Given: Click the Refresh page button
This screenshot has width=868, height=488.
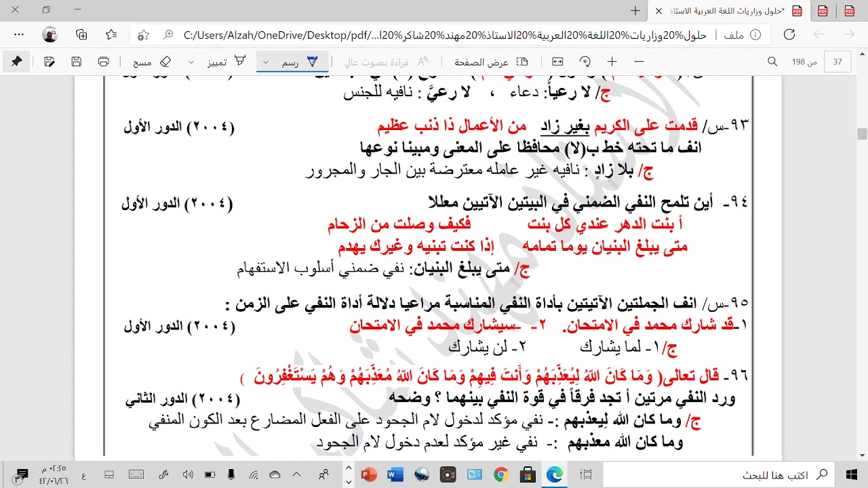Looking at the screenshot, I should tap(789, 35).
